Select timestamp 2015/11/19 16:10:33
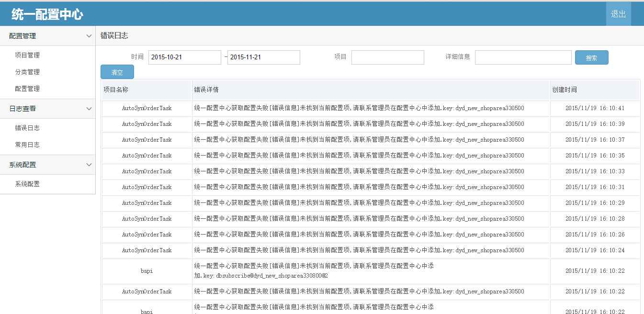644x314 pixels. click(595, 171)
